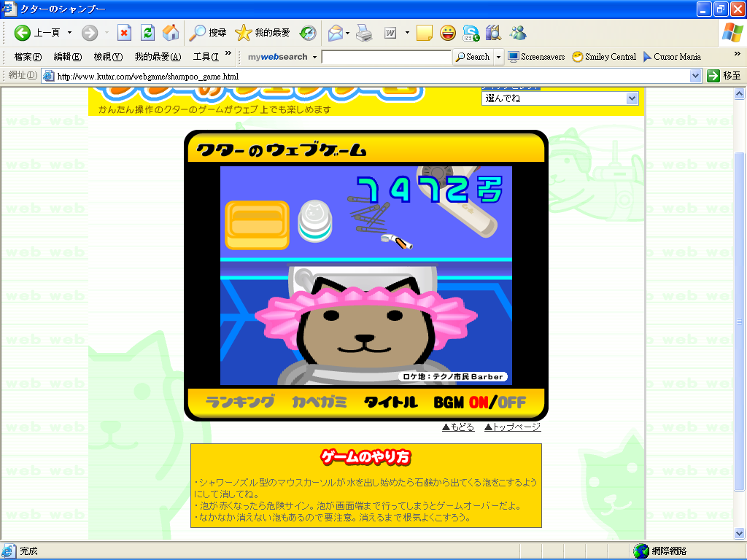Click the white cat-face cup in the game
The width and height of the screenshot is (747, 560).
315,220
